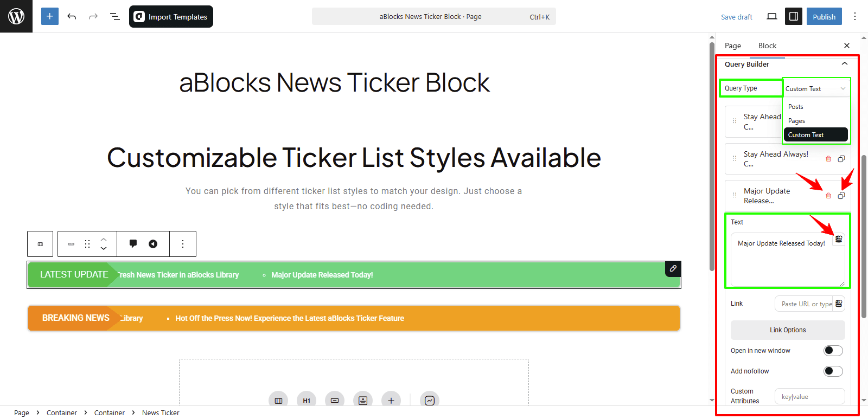Open the document overview list view
Image resolution: width=868 pixels, height=419 pixels.
tap(115, 16)
